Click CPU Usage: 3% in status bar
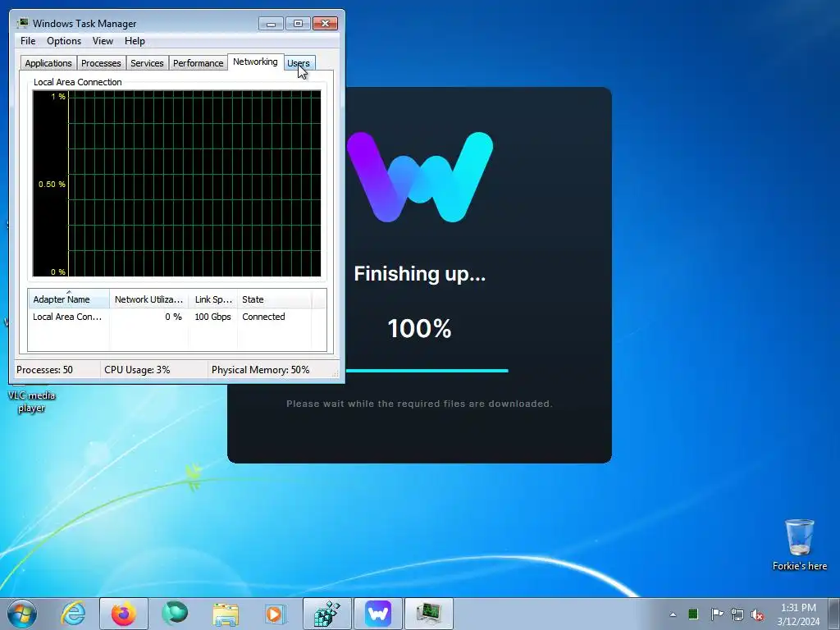This screenshot has height=630, width=840. click(x=137, y=370)
